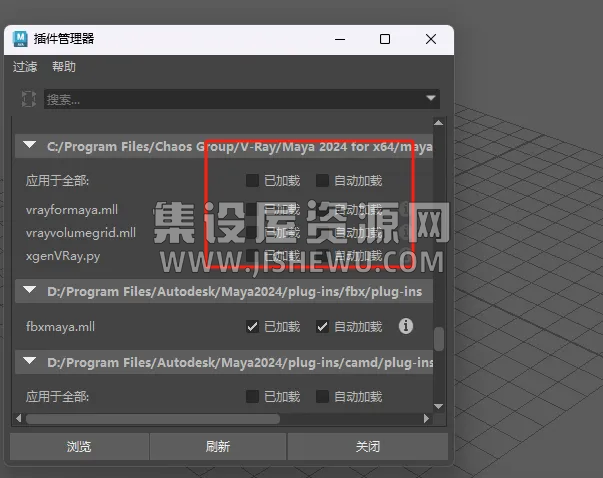
Task: Minimize the plugin manager window
Action: [340, 39]
